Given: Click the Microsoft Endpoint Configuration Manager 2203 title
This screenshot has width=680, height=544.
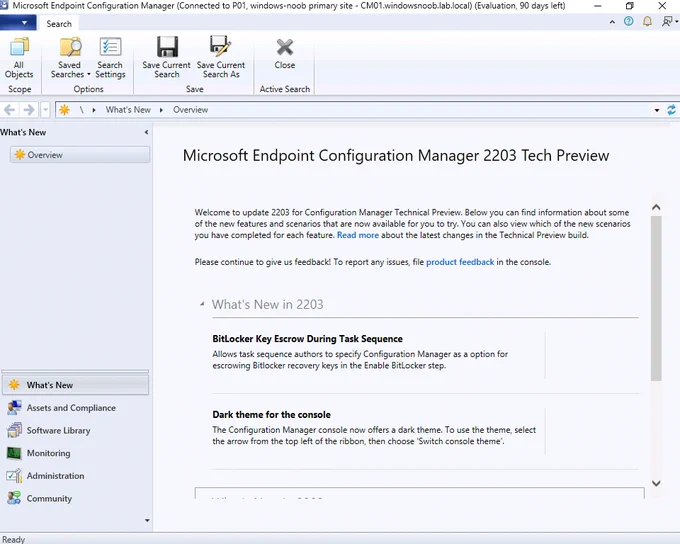Looking at the screenshot, I should click(x=396, y=155).
